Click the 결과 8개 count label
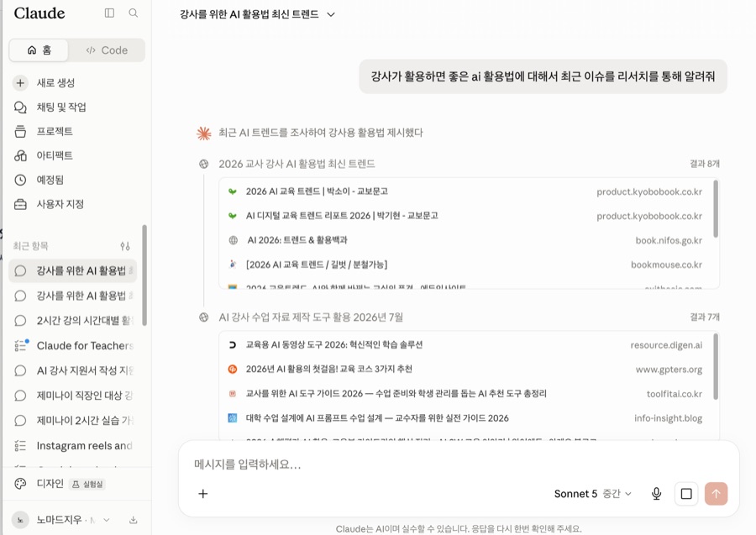 pos(705,164)
